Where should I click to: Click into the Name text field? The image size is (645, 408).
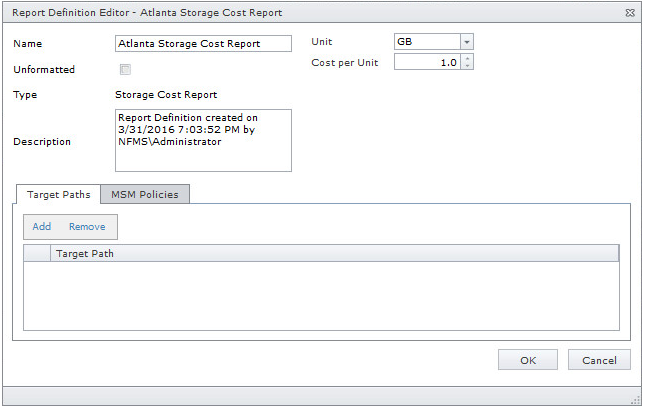(x=203, y=43)
